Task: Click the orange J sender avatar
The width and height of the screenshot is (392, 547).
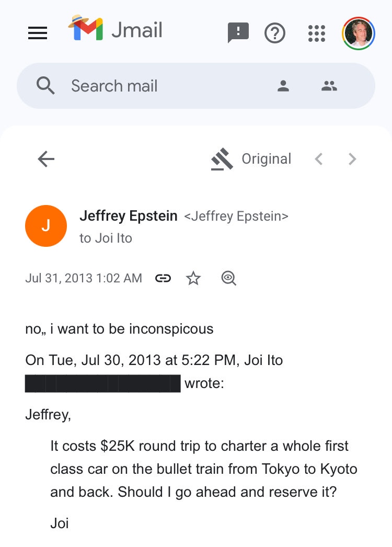Action: tap(46, 226)
